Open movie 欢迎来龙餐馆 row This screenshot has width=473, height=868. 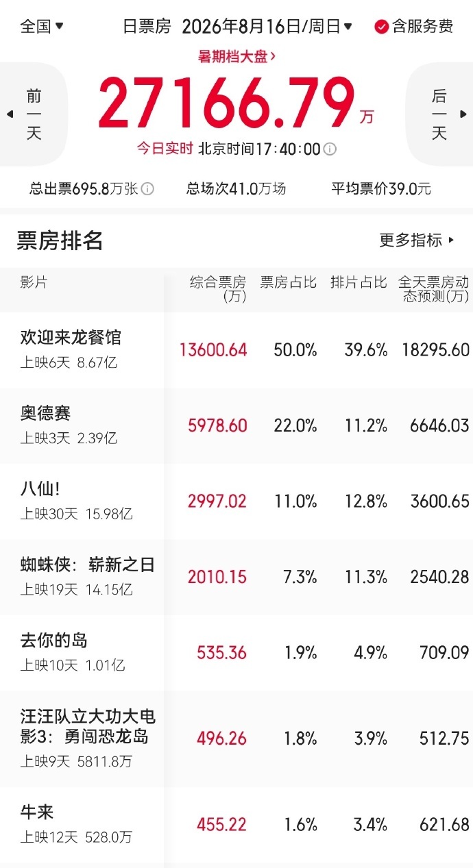pyautogui.click(x=236, y=350)
